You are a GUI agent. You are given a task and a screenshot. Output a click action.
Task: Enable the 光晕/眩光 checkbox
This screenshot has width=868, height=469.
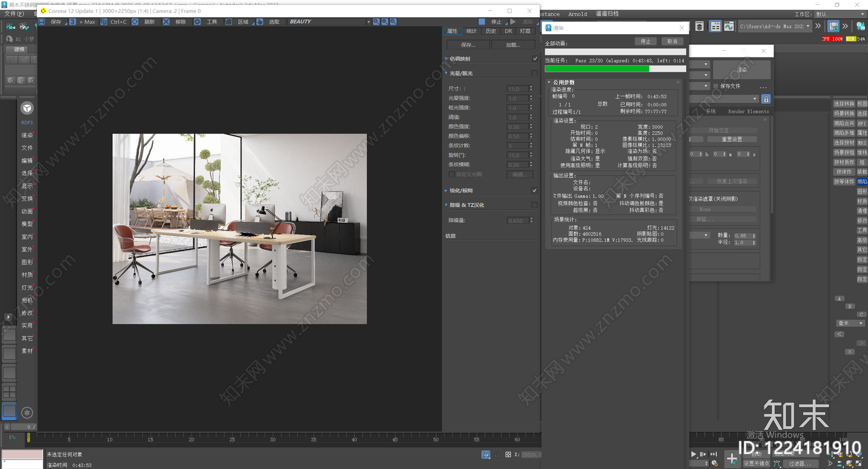534,73
